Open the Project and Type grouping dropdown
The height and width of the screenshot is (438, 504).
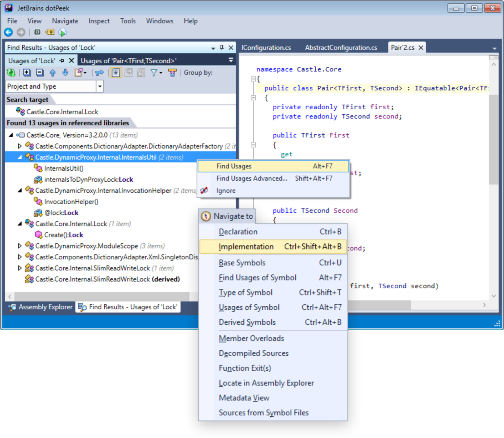pyautogui.click(x=99, y=86)
